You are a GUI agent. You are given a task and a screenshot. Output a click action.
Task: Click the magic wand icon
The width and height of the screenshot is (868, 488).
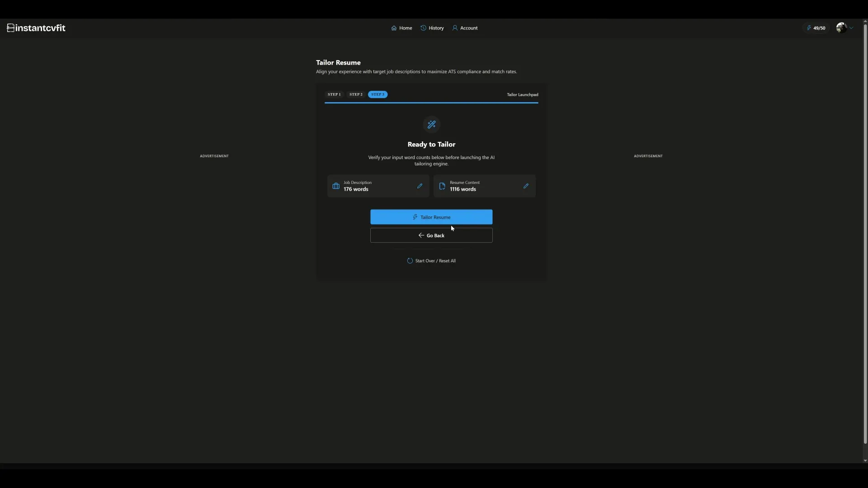431,124
